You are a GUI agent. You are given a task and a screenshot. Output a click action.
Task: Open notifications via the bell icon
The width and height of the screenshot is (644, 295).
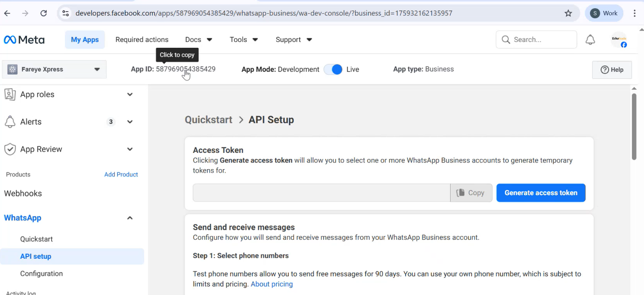point(590,39)
